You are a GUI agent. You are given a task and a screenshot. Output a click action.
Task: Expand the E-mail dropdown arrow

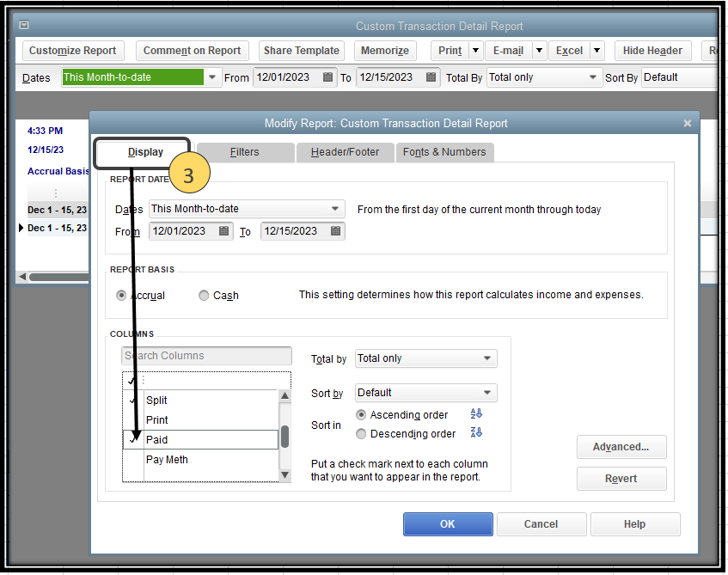click(x=539, y=50)
